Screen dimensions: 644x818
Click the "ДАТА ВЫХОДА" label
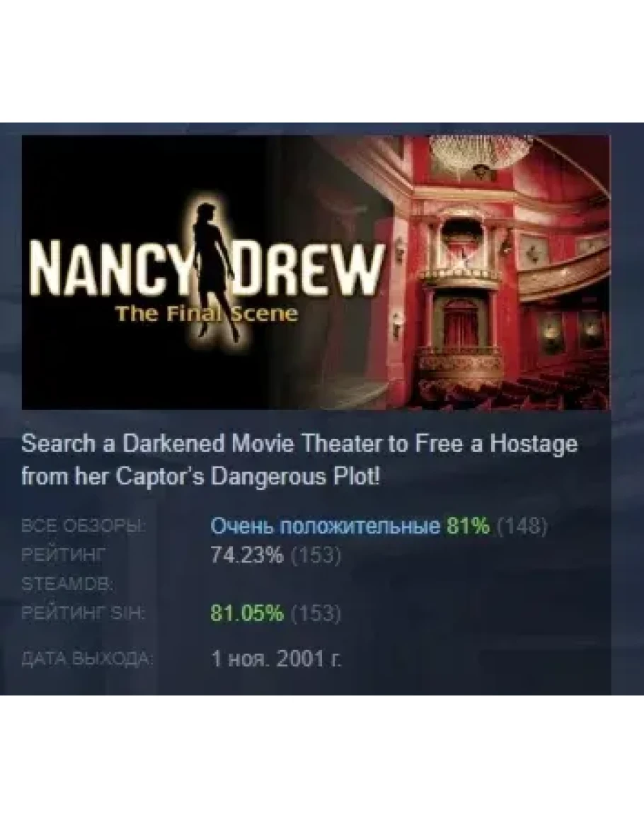(87, 659)
